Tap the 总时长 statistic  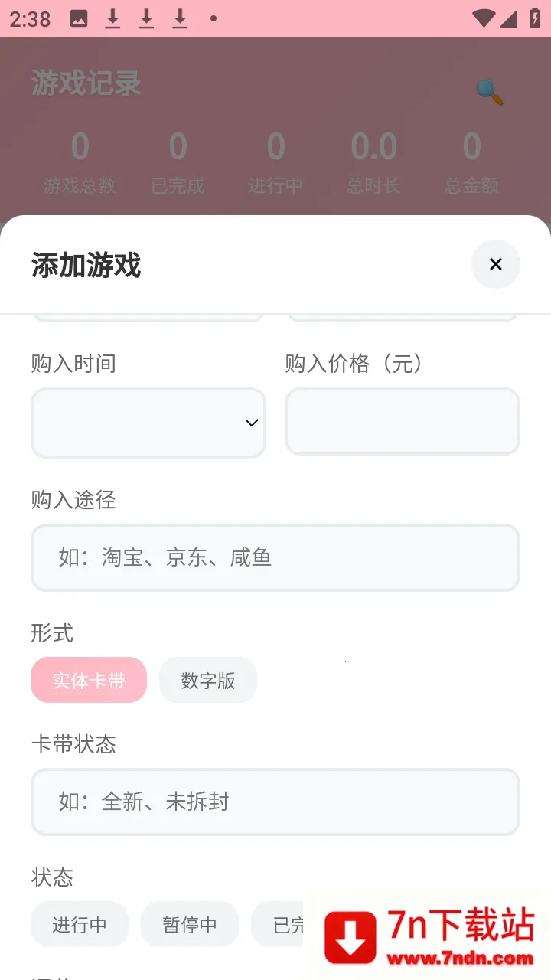(x=373, y=162)
